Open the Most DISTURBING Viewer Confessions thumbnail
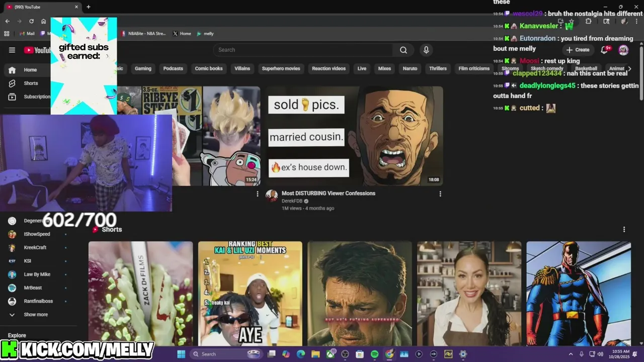Image resolution: width=644 pixels, height=362 pixels. pyautogui.click(x=355, y=136)
